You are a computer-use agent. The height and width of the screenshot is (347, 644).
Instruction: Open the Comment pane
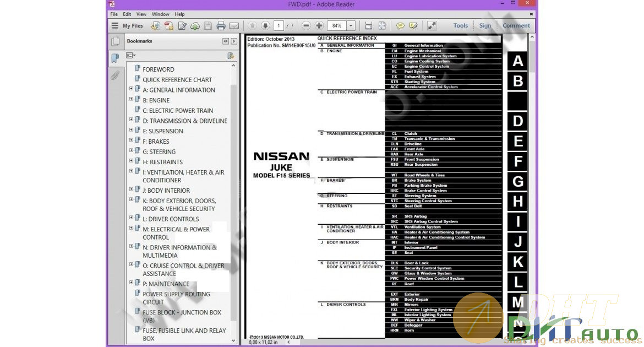[x=516, y=25]
